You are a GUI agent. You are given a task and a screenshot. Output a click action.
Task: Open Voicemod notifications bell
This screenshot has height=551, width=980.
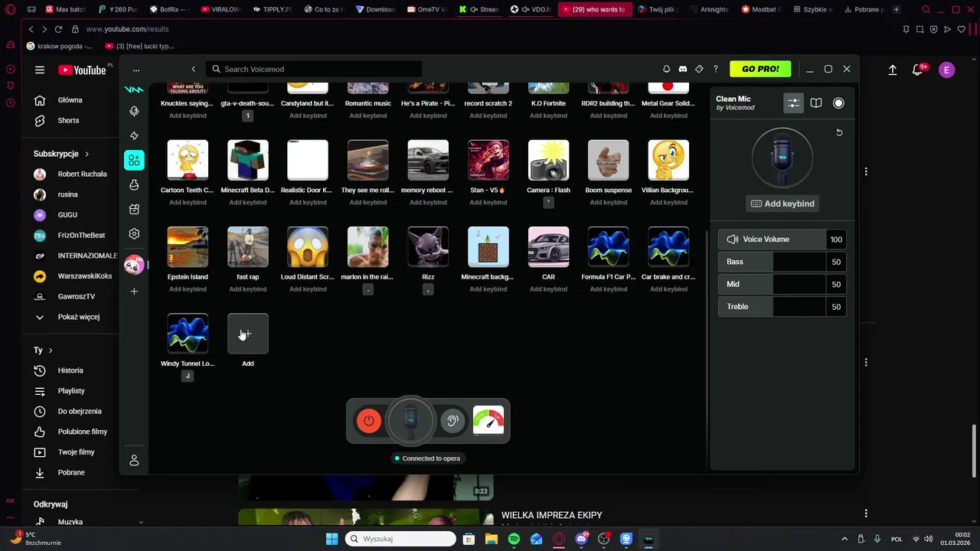point(666,69)
